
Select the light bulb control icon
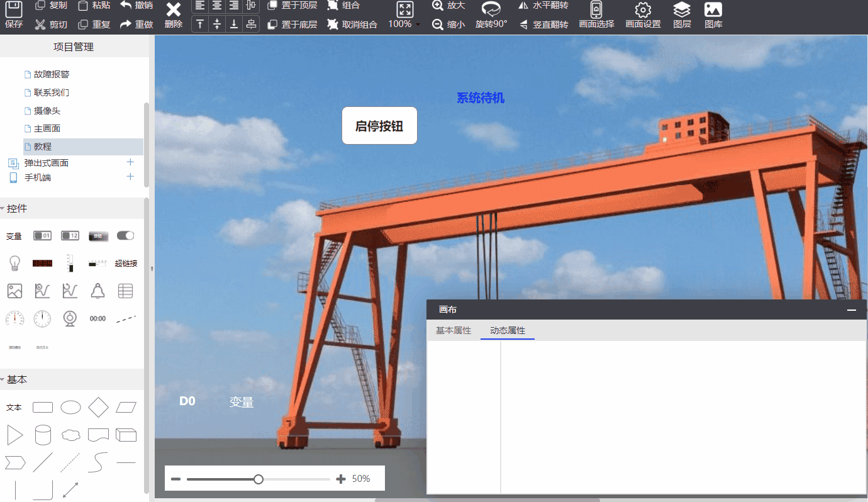14,263
